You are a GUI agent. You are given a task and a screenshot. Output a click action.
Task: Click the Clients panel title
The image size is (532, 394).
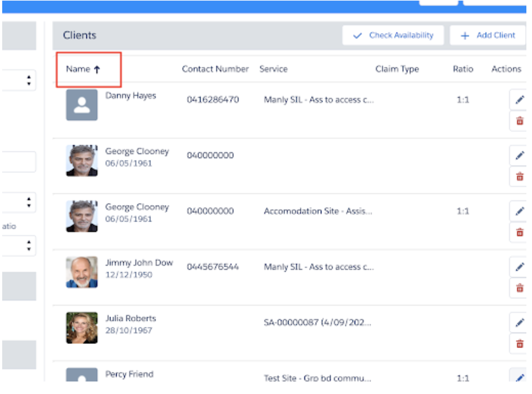[x=80, y=35]
